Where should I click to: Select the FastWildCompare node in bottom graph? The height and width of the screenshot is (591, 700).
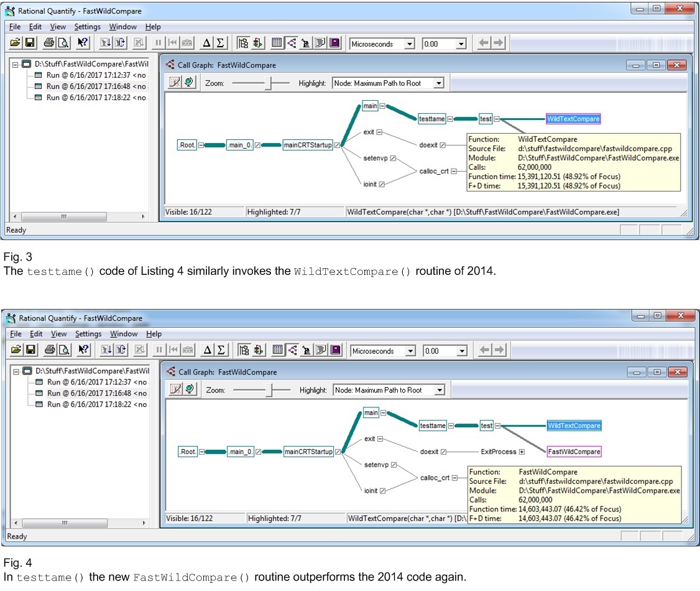tap(574, 452)
